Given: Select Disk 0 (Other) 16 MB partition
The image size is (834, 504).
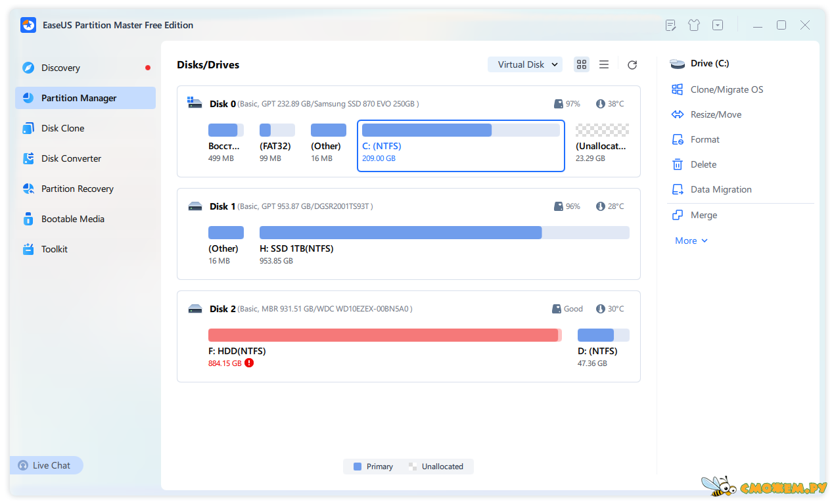Looking at the screenshot, I should click(329, 130).
